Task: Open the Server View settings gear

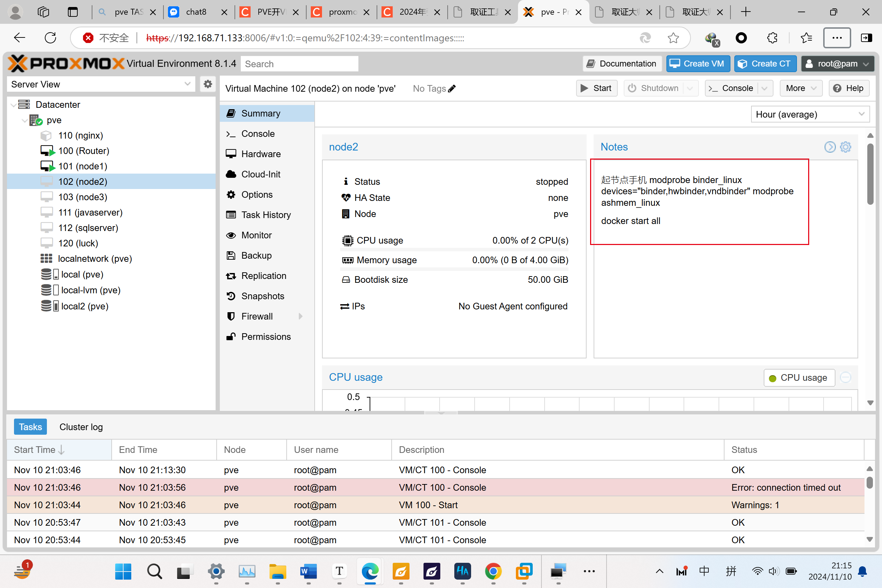Action: (208, 84)
